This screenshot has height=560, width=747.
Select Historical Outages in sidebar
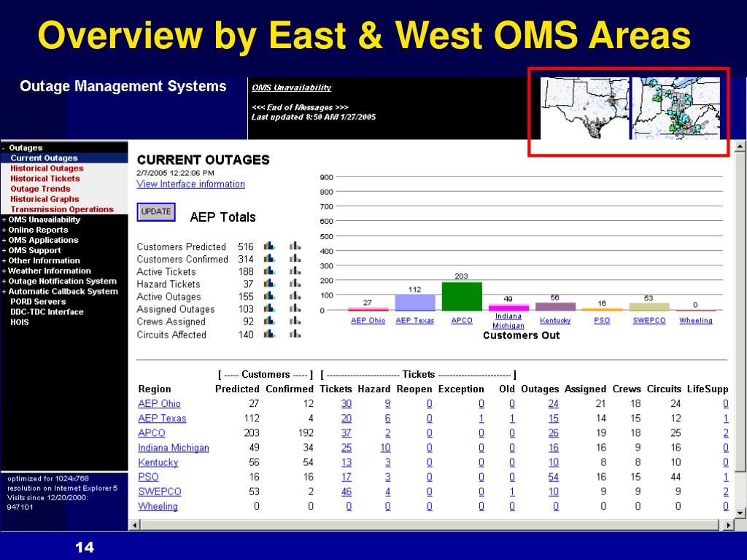click(47, 168)
